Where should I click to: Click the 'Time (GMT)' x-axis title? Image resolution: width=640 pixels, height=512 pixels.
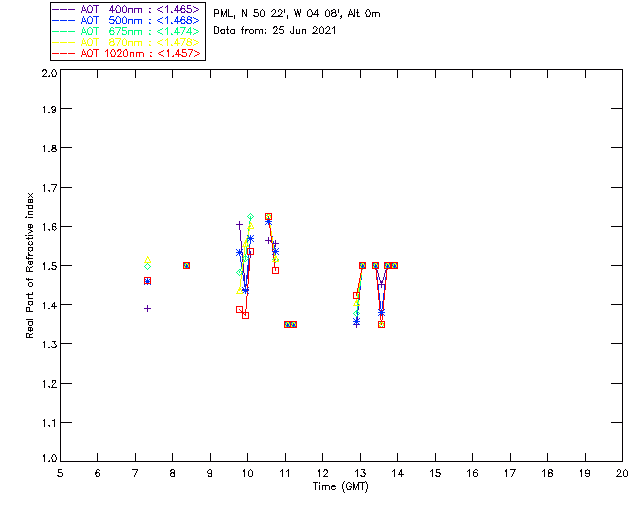point(341,487)
